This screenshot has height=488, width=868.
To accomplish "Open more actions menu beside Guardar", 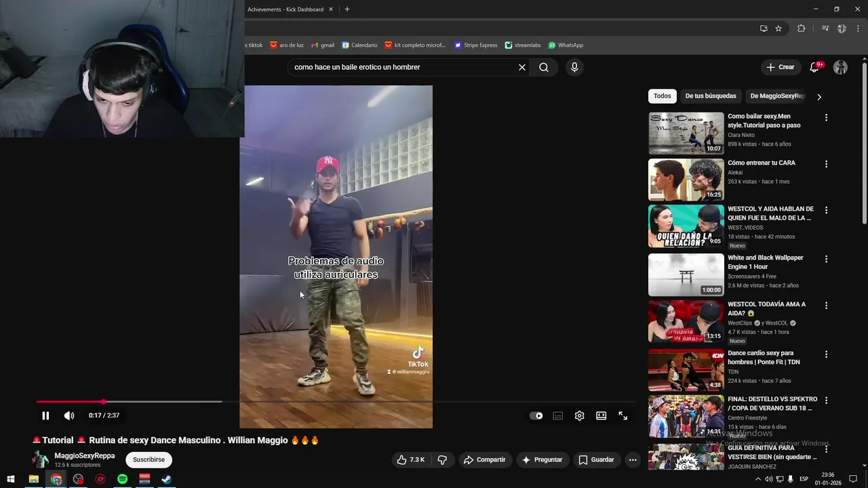I will (x=633, y=460).
